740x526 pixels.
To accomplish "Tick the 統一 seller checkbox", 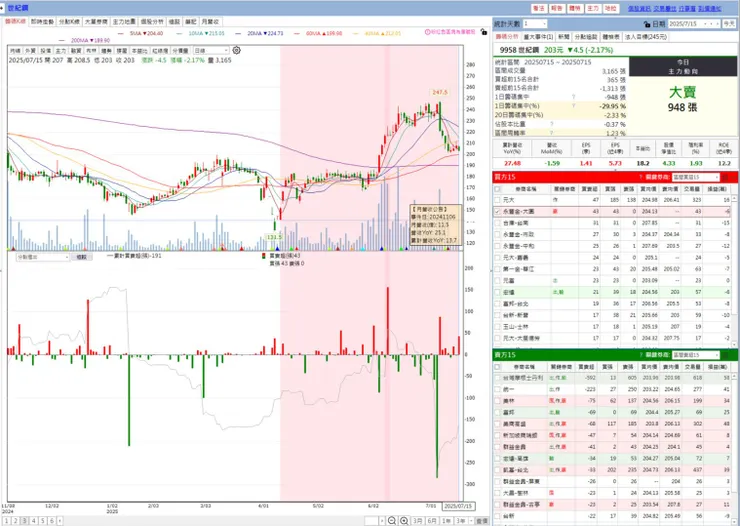I will click(497, 389).
